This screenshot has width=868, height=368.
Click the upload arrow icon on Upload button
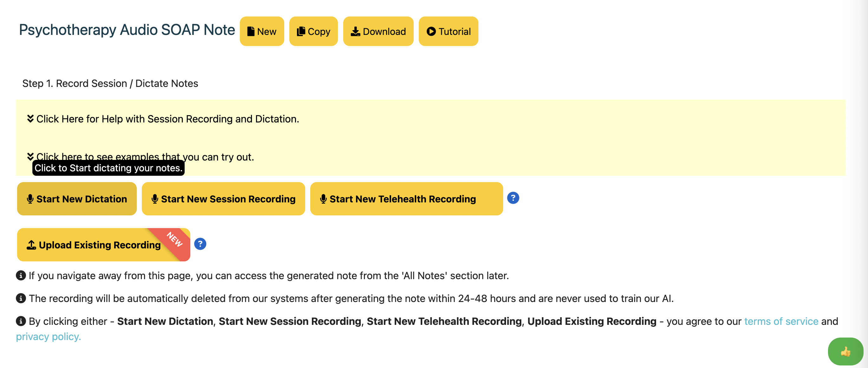tap(31, 245)
